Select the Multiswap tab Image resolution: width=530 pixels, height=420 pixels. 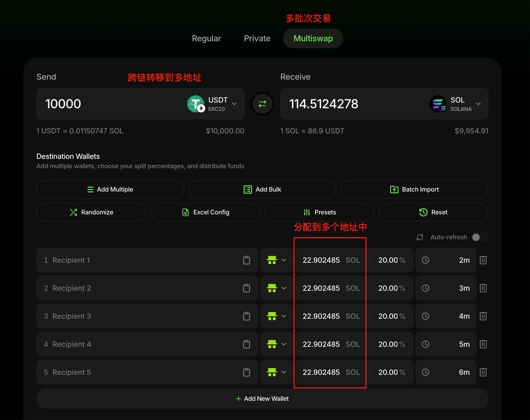[x=313, y=38]
